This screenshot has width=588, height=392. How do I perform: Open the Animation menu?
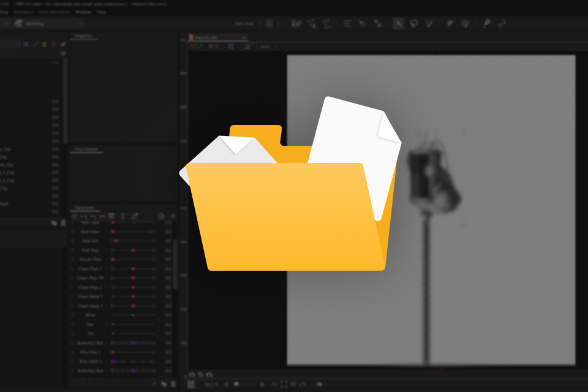pos(24,12)
